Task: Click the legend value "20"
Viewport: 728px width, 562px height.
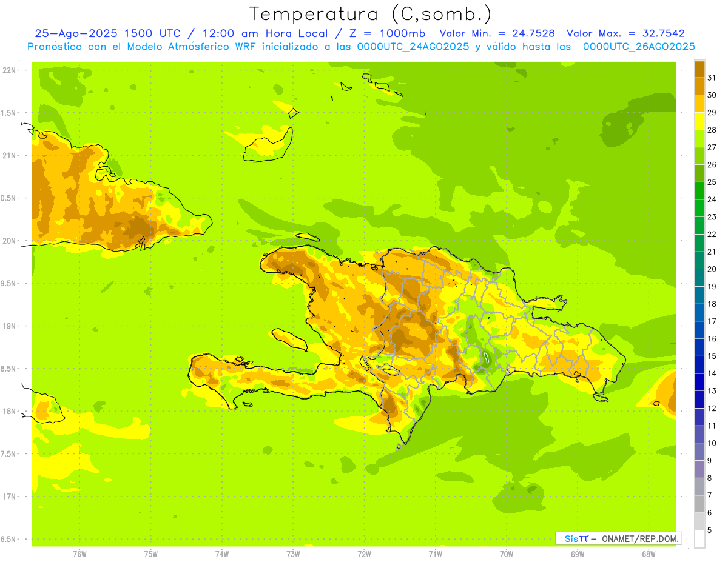Action: (x=712, y=269)
